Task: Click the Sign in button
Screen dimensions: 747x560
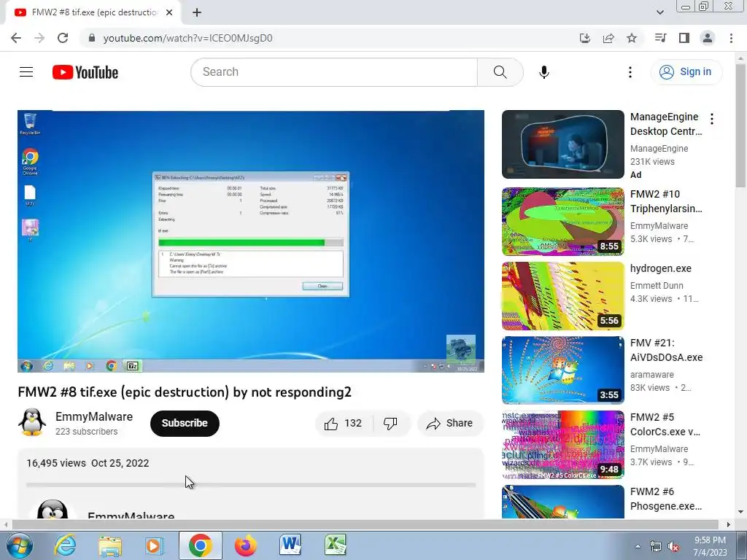Action: [x=686, y=72]
